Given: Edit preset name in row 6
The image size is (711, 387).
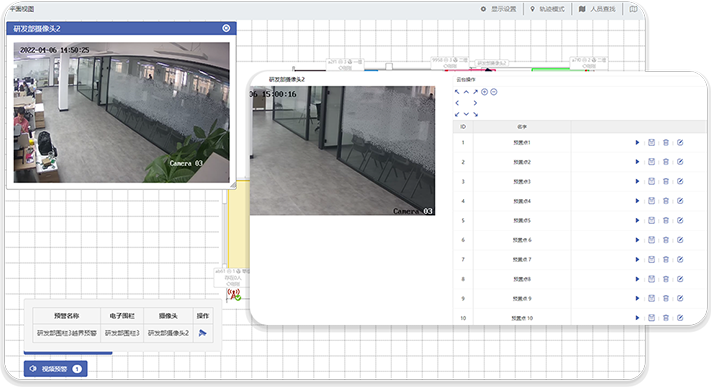Looking at the screenshot, I should point(680,240).
